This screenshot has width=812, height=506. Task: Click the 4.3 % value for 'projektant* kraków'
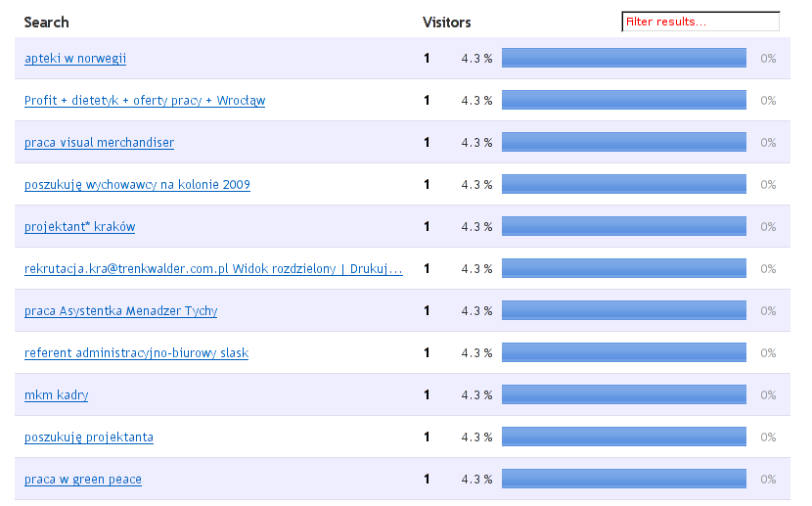click(476, 227)
